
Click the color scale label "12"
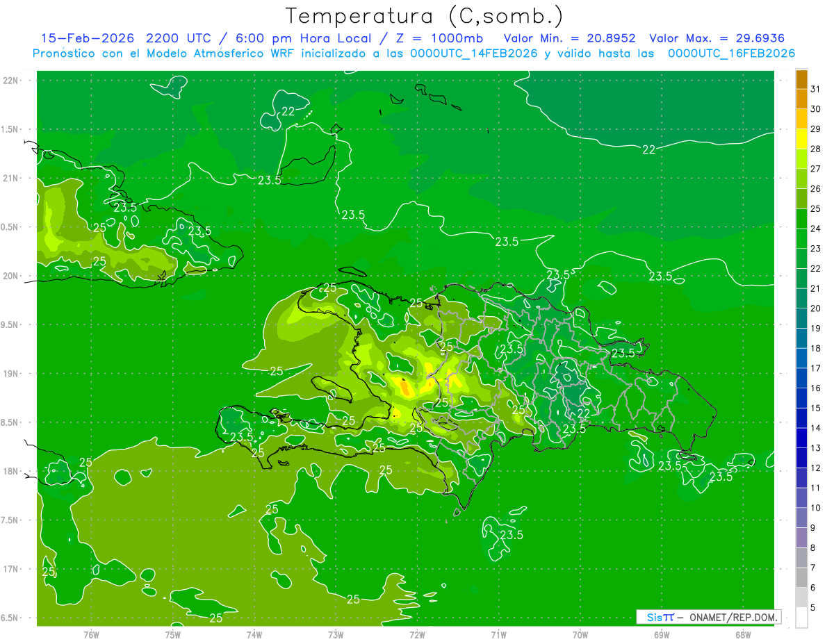[x=815, y=468]
